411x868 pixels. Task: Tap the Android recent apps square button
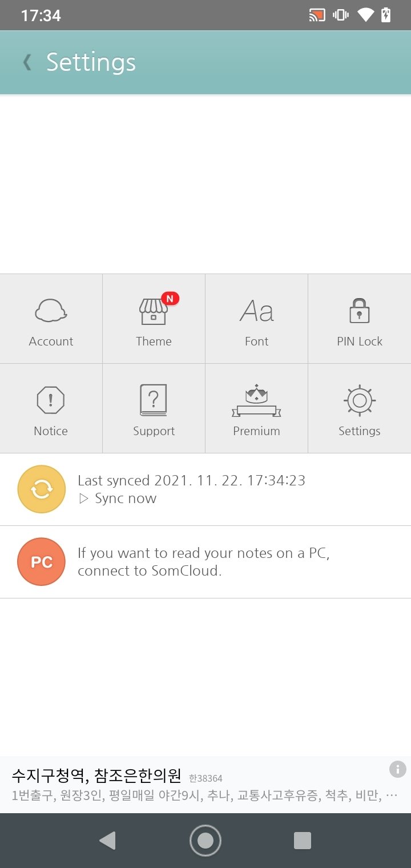pyautogui.click(x=302, y=841)
